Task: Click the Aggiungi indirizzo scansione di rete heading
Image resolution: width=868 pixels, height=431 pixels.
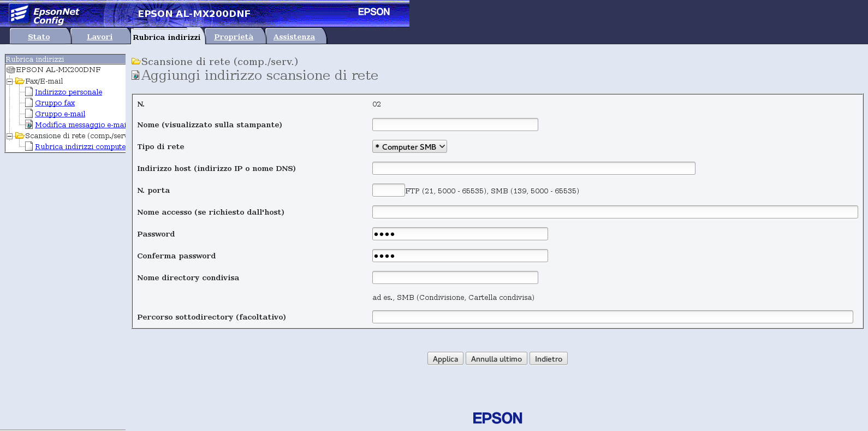Action: tap(260, 75)
